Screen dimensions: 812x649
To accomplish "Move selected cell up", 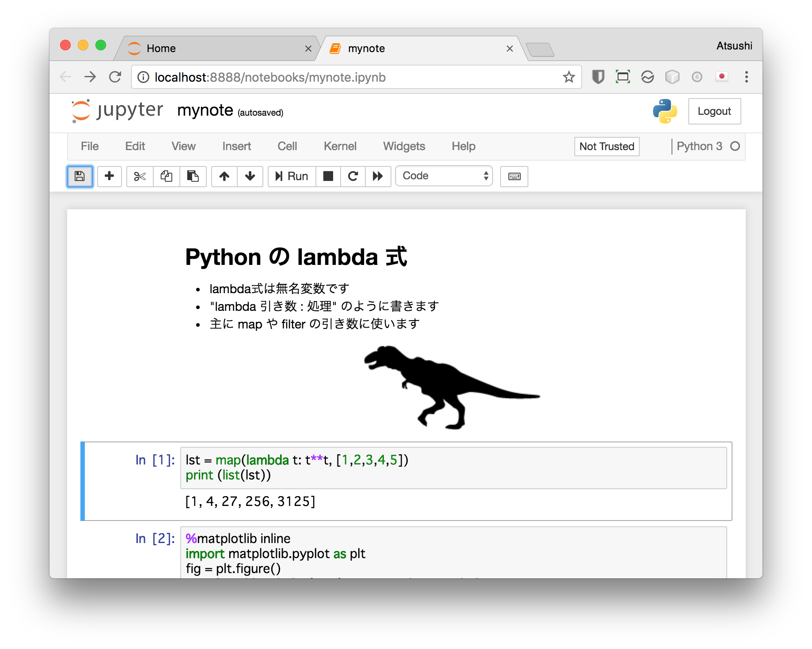I will (224, 176).
